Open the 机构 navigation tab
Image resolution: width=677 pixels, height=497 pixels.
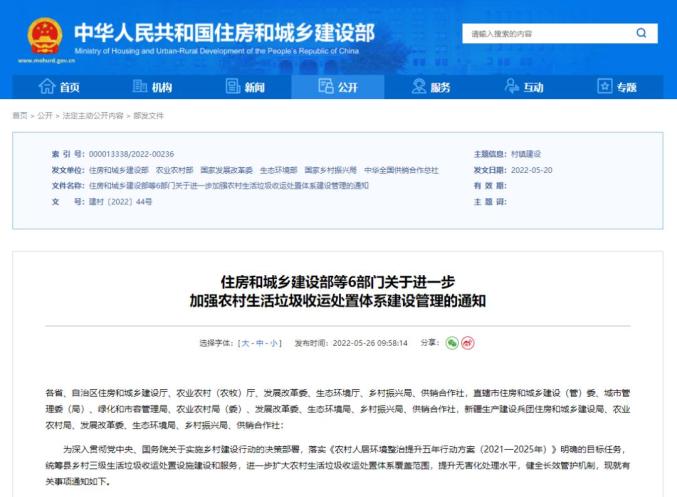[152, 87]
